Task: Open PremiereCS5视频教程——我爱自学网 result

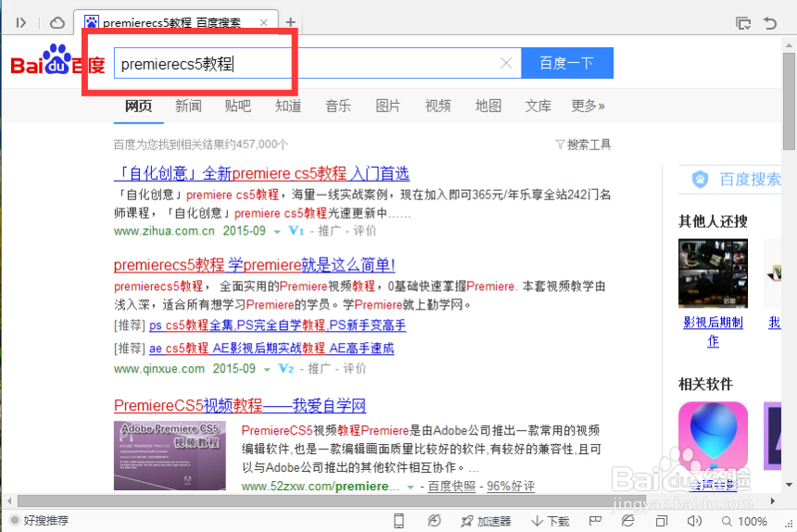Action: pyautogui.click(x=240, y=405)
